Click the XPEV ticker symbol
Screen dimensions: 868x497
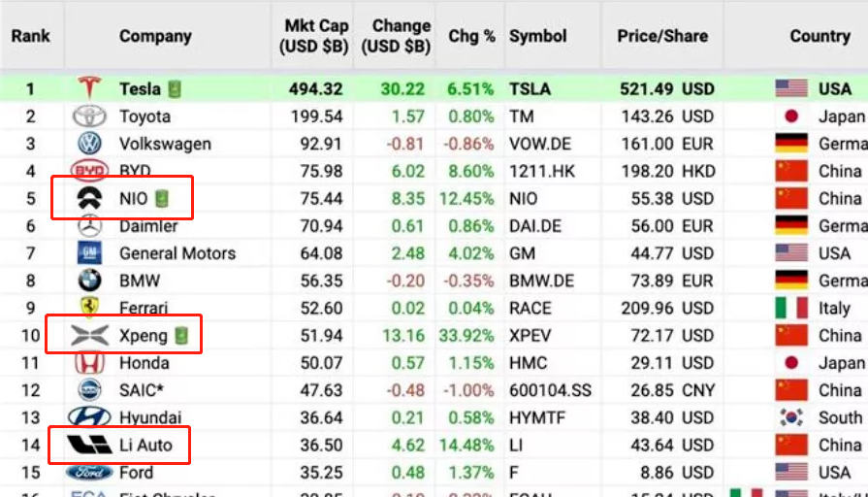(530, 336)
